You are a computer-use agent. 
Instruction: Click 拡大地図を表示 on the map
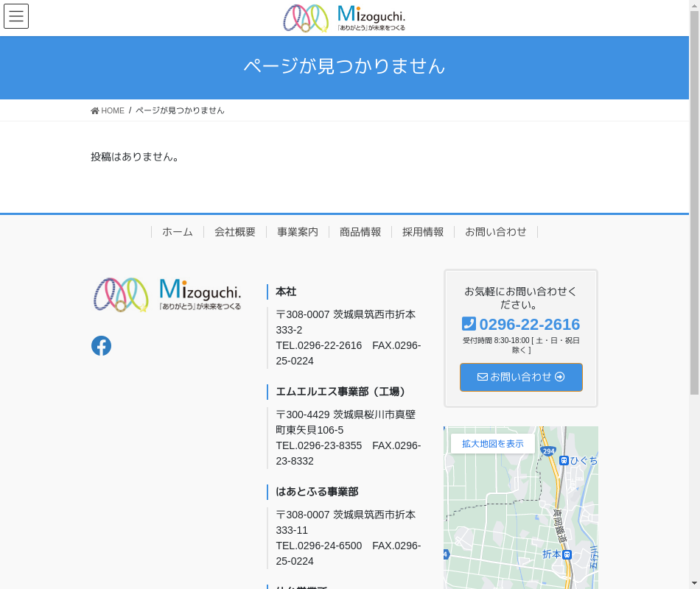pyautogui.click(x=492, y=444)
